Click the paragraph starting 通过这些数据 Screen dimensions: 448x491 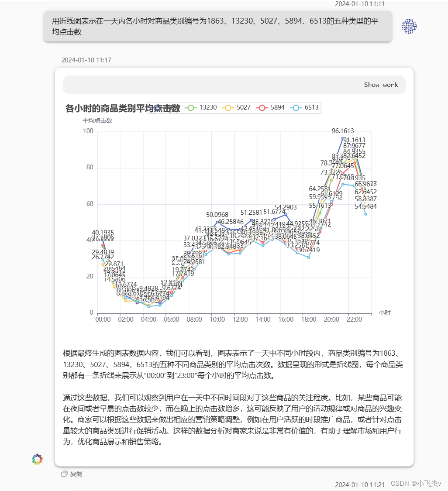click(x=232, y=419)
